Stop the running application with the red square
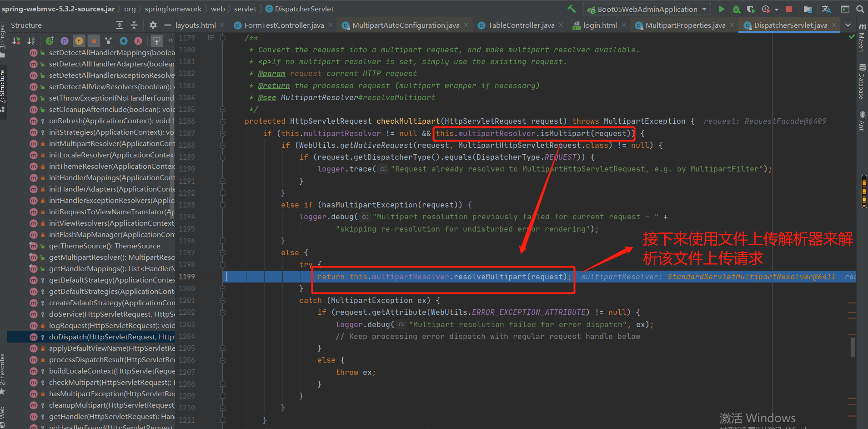868x429 pixels. pyautogui.click(x=789, y=9)
